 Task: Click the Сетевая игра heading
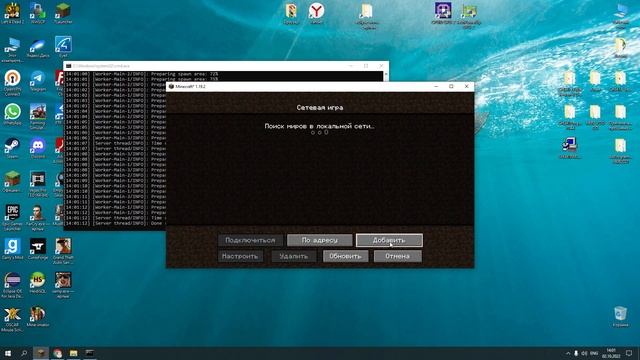pyautogui.click(x=320, y=108)
